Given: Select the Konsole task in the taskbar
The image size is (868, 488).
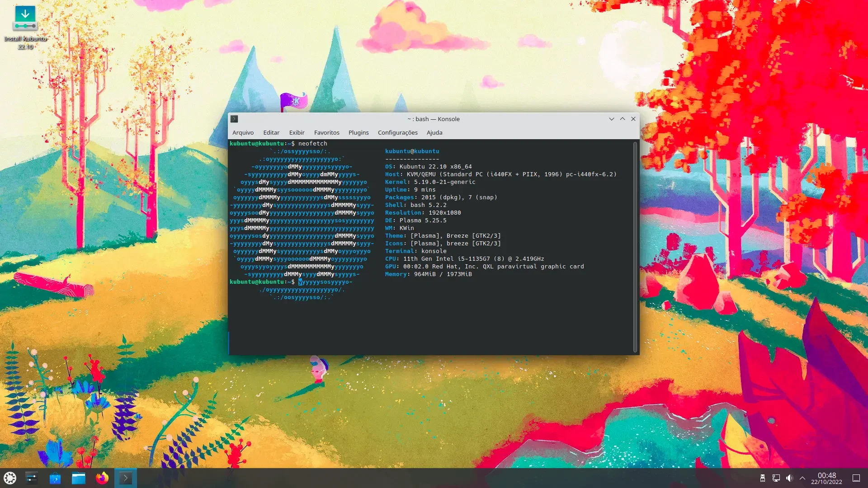Looking at the screenshot, I should (x=126, y=478).
